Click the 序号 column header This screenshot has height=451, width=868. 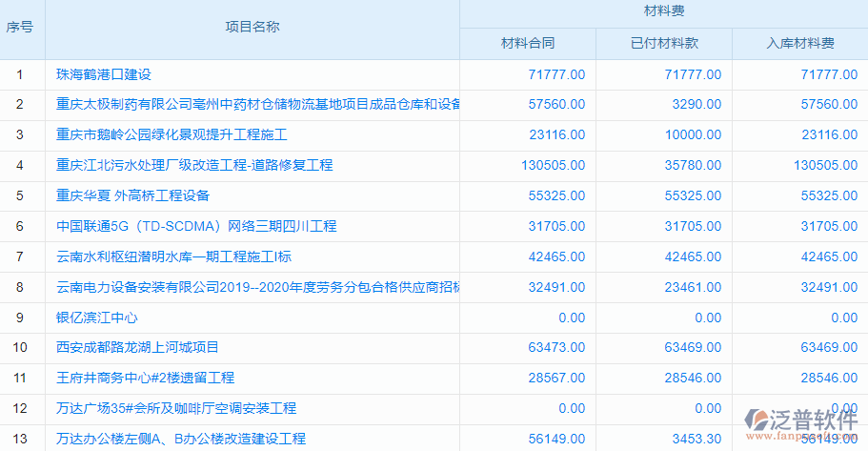click(x=21, y=28)
